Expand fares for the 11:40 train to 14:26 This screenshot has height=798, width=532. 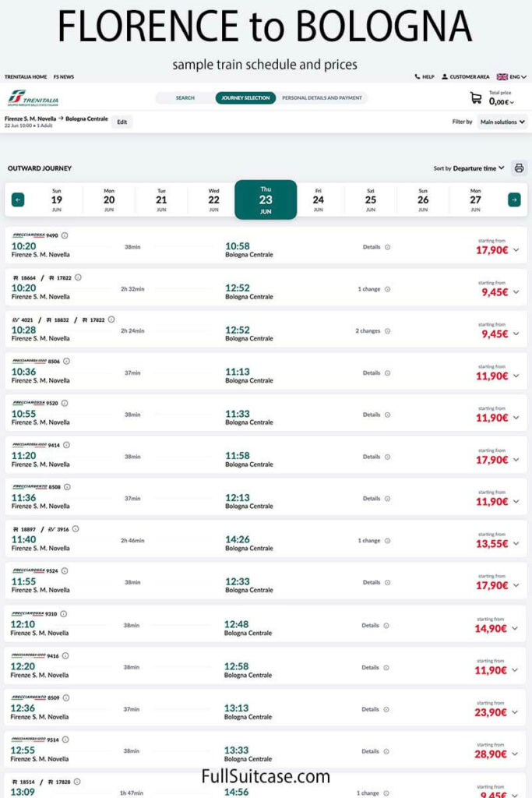(x=516, y=544)
